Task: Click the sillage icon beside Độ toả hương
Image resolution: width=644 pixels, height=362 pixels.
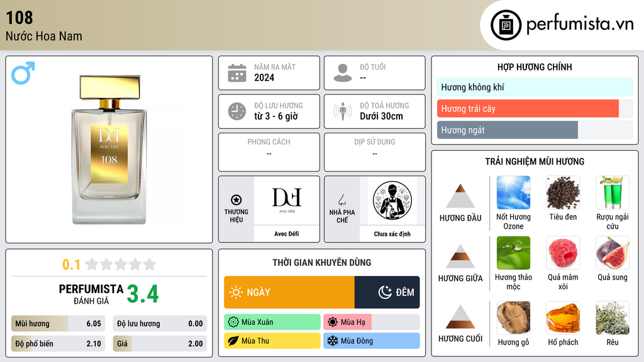Action: pos(343,111)
